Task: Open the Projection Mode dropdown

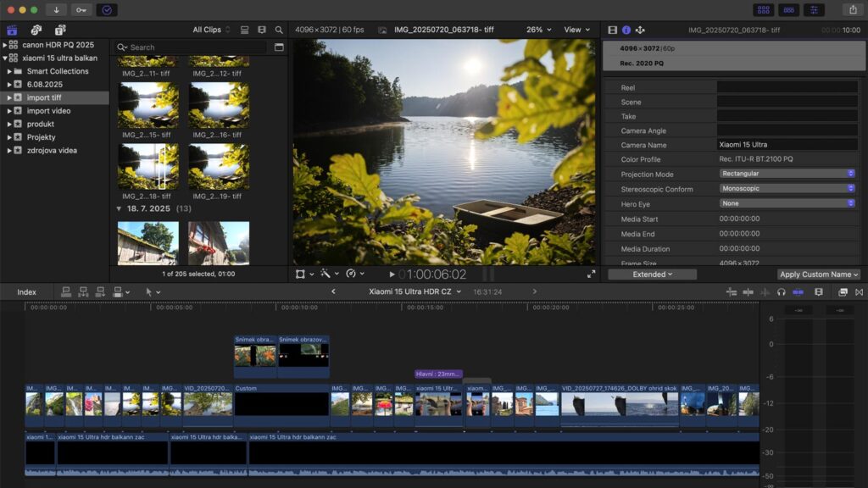Action: coord(787,174)
